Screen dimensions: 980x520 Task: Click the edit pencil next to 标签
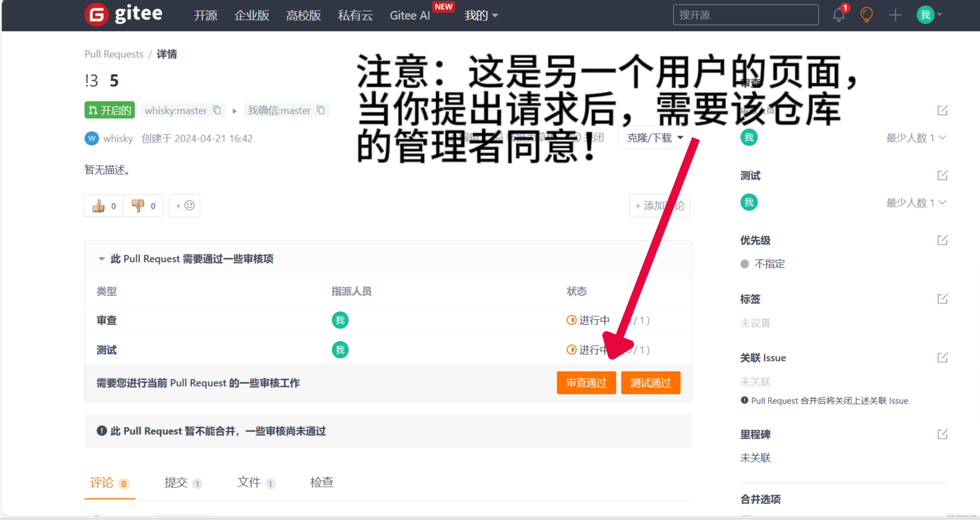(943, 299)
